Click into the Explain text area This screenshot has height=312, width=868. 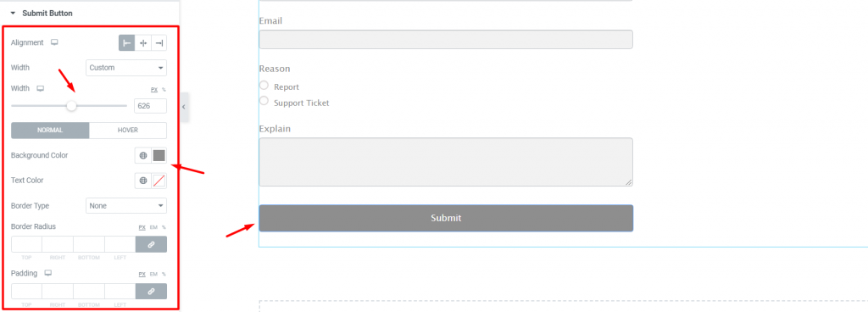(x=446, y=162)
